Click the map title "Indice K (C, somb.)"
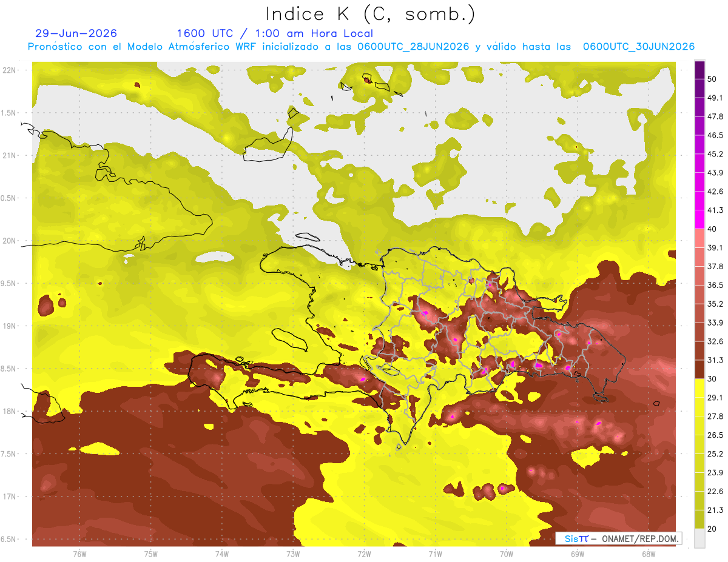Viewport: 728px width, 562px height. [x=371, y=13]
